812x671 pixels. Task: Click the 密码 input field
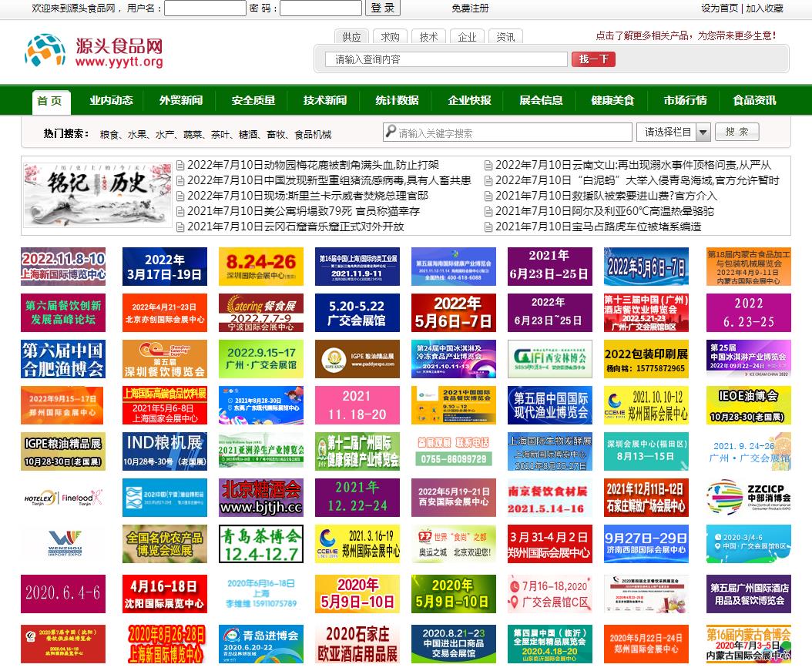[x=320, y=8]
